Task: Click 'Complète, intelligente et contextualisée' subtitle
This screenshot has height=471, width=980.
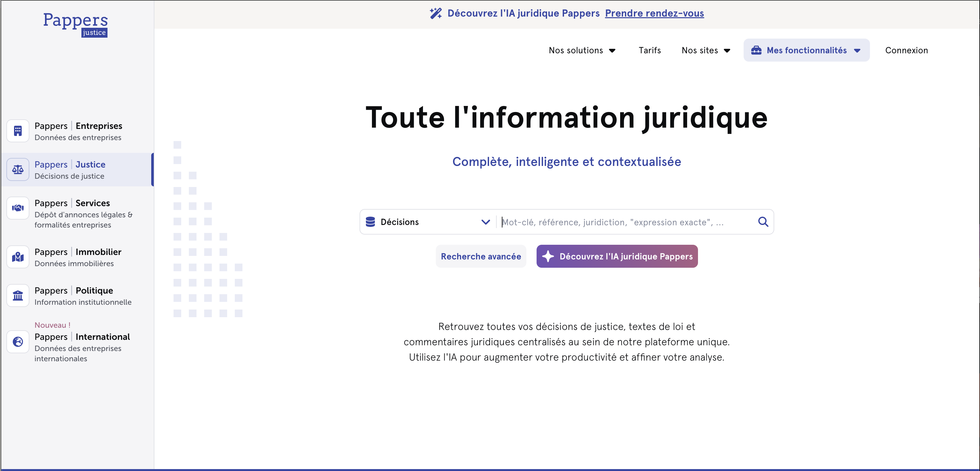Action: (x=567, y=162)
